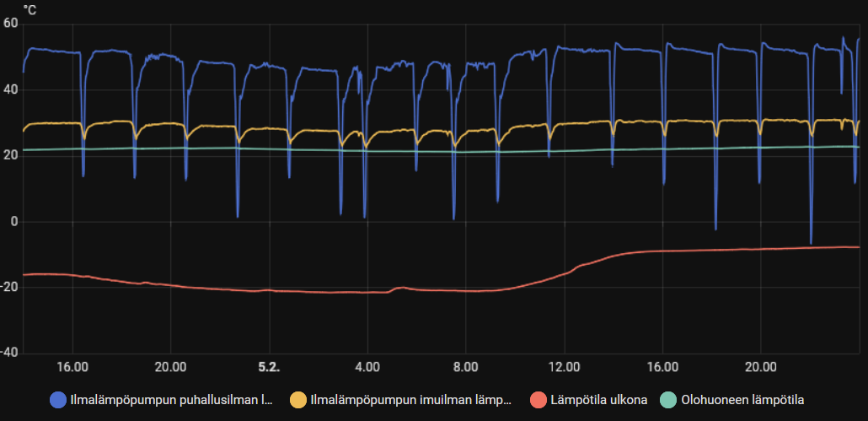This screenshot has height=421, width=868.
Task: Click the 60 value on the temperature axis
Action: [10, 24]
